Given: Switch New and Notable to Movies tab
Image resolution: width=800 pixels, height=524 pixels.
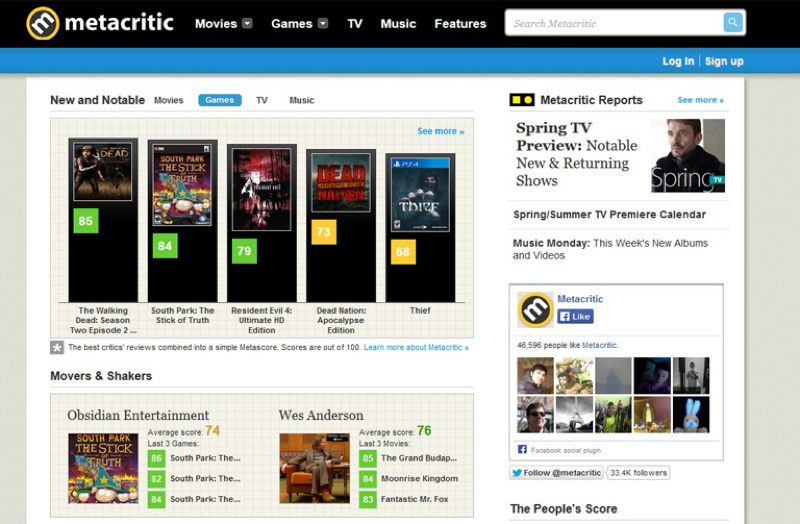Looking at the screenshot, I should pyautogui.click(x=168, y=101).
